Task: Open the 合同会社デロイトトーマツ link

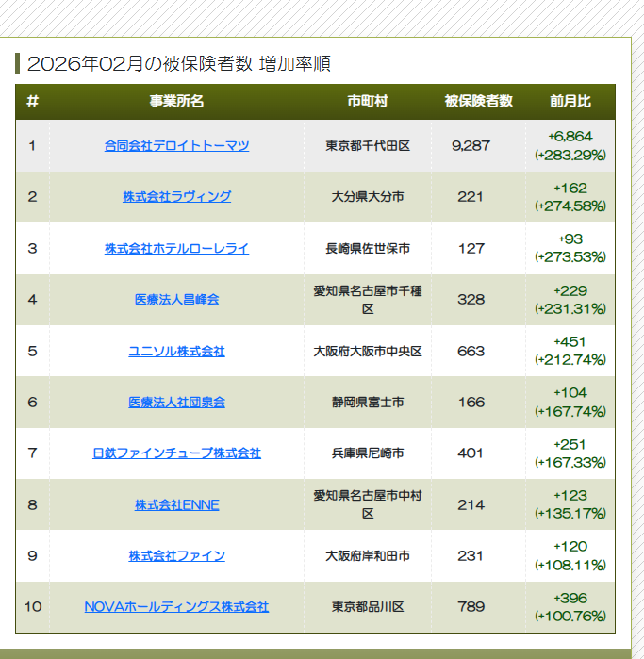Action: (176, 146)
